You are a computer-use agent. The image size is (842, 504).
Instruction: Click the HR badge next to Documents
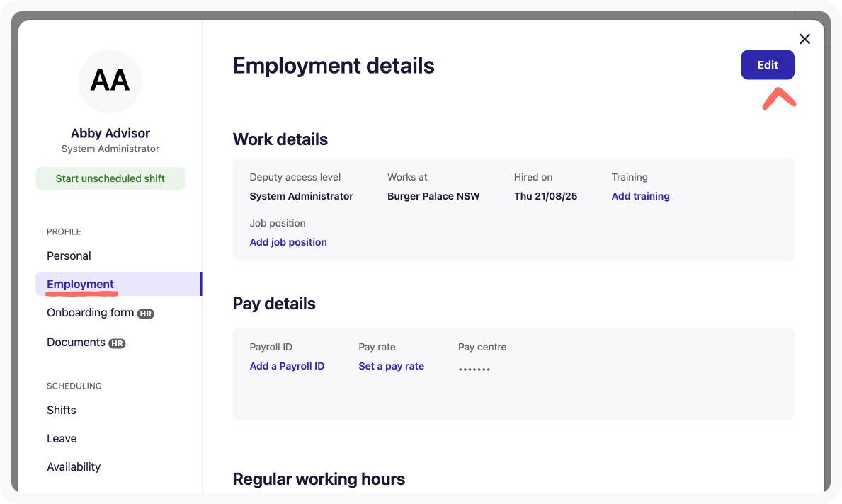[x=117, y=343]
